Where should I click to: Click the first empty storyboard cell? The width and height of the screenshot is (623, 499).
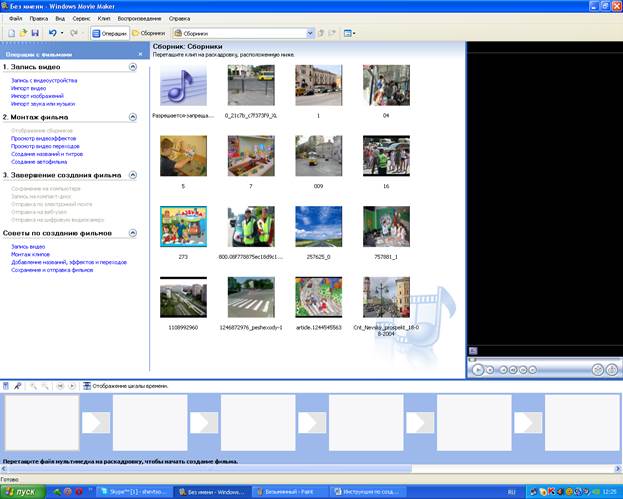[x=42, y=423]
